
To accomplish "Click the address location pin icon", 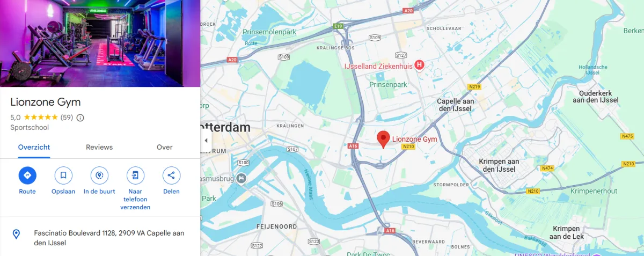I will (16, 234).
